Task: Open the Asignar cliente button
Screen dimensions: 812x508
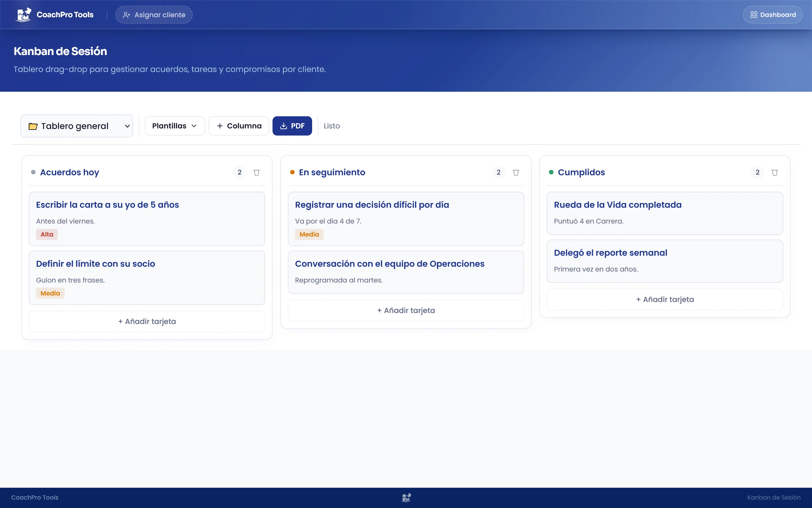Action: (x=154, y=15)
